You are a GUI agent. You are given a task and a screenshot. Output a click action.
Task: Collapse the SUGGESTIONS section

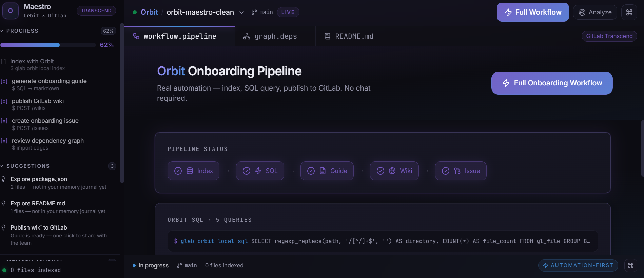(2, 166)
